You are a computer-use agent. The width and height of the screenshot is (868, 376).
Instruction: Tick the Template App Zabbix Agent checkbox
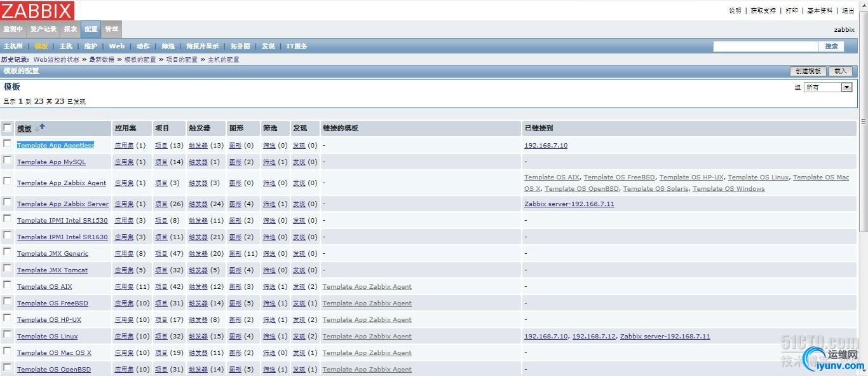[x=8, y=182]
